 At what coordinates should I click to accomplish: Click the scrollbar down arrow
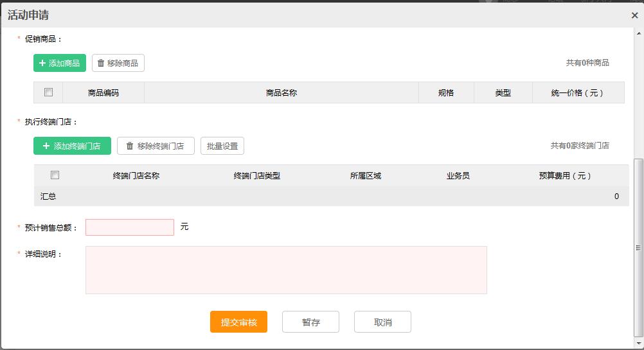(x=638, y=344)
